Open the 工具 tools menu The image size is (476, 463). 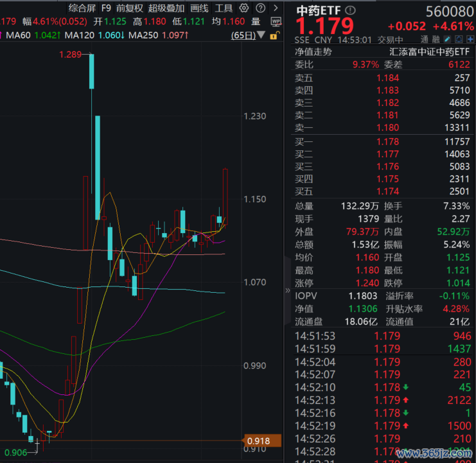[224, 8]
